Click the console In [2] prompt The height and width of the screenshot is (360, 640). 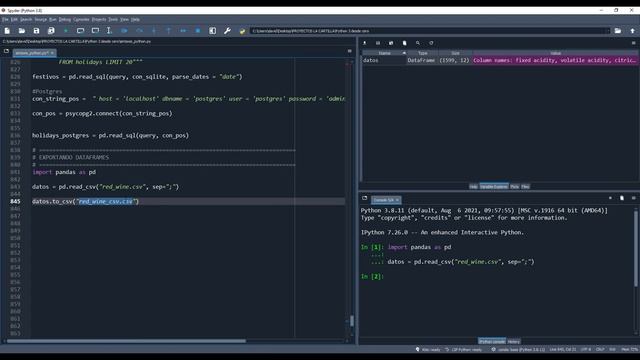coord(372,276)
